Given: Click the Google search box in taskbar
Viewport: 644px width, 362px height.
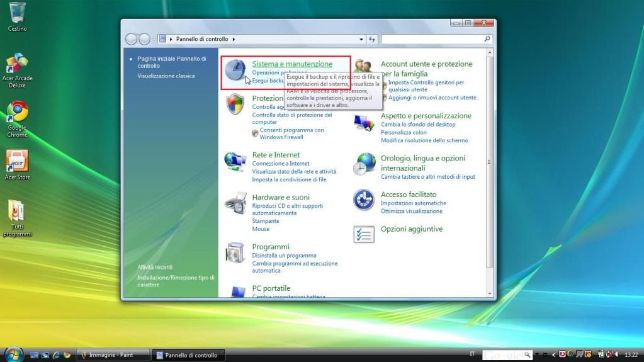Looking at the screenshot, I should pyautogui.click(x=507, y=354).
